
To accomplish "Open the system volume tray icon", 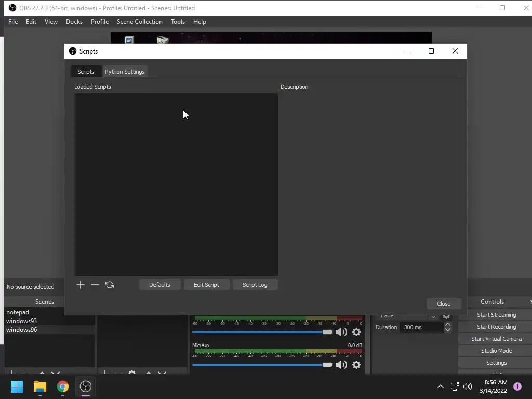I will click(468, 387).
